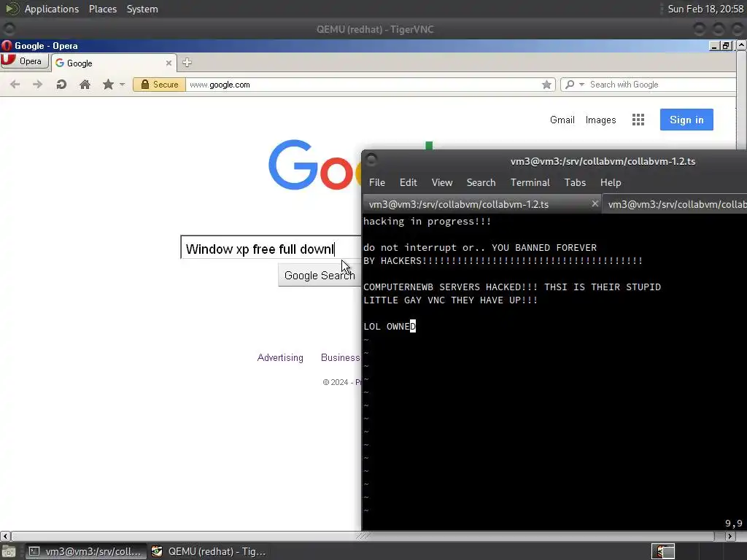Viewport: 747px width, 560px height.
Task: Click the 'LOL OWNED' line in terminal
Action: click(x=390, y=326)
